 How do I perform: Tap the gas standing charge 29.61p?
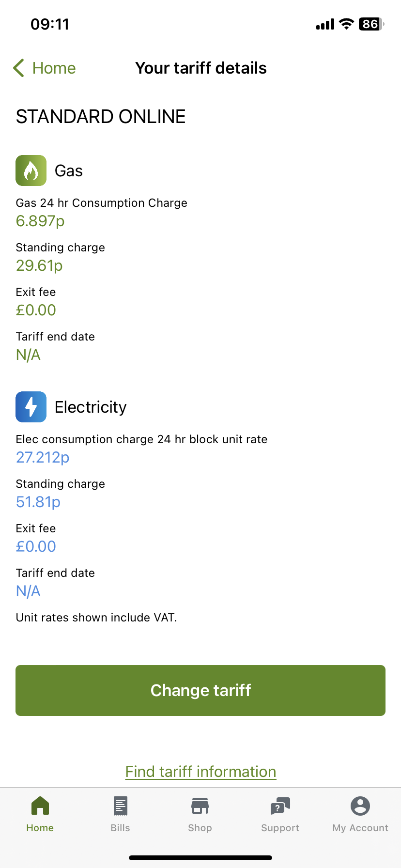click(39, 265)
